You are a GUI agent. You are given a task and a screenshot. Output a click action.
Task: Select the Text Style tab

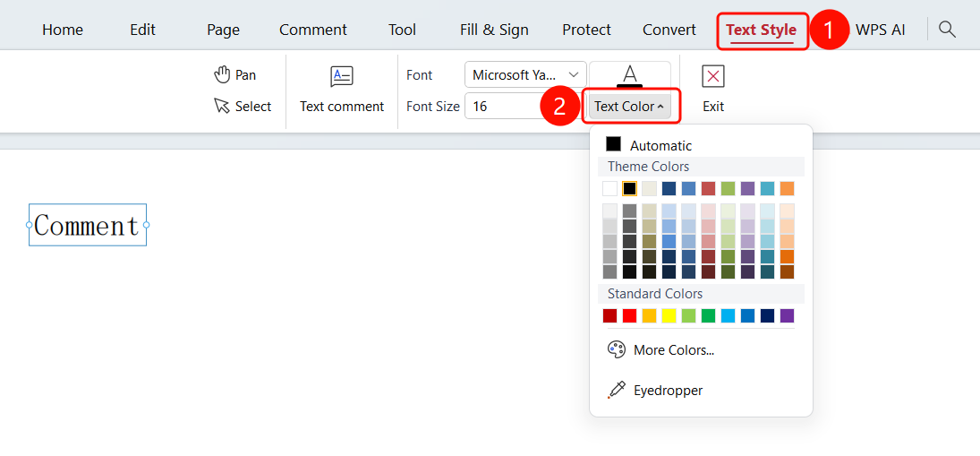[762, 30]
